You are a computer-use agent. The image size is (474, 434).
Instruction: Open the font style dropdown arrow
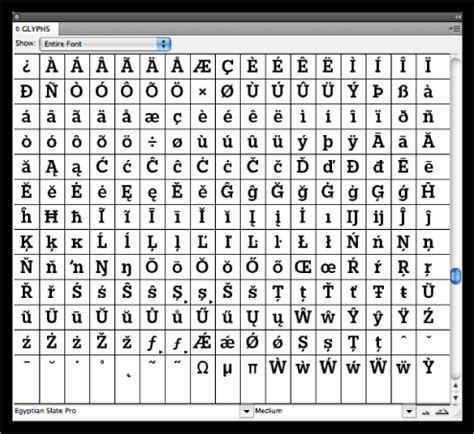pos(409,411)
